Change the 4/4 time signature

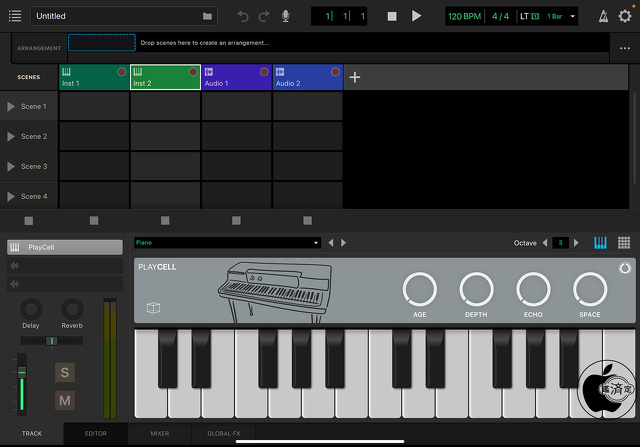500,16
